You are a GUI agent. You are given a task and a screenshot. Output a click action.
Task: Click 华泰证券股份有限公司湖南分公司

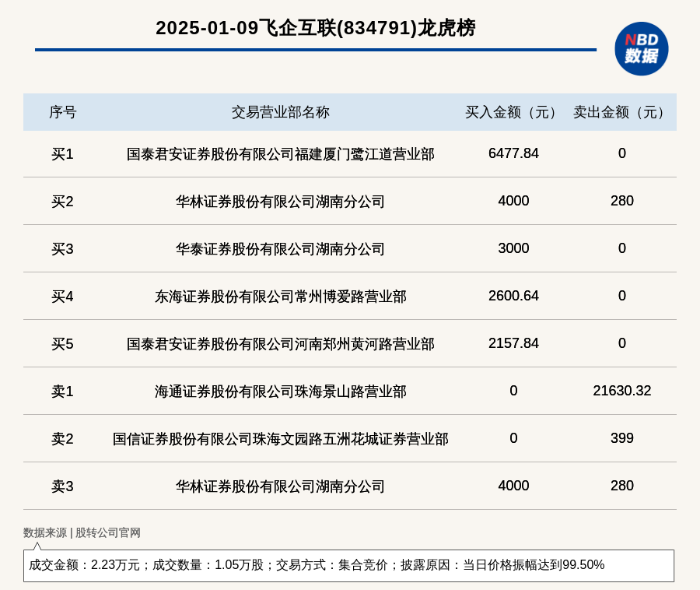point(280,249)
